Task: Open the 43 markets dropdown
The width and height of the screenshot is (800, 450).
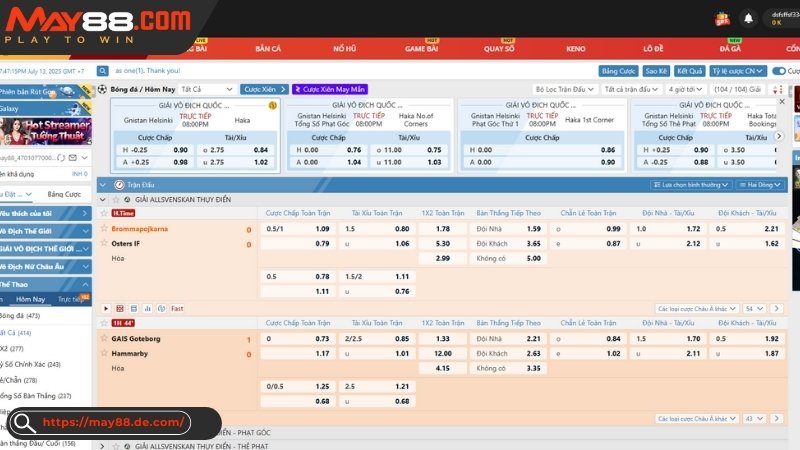Action: pos(754,418)
